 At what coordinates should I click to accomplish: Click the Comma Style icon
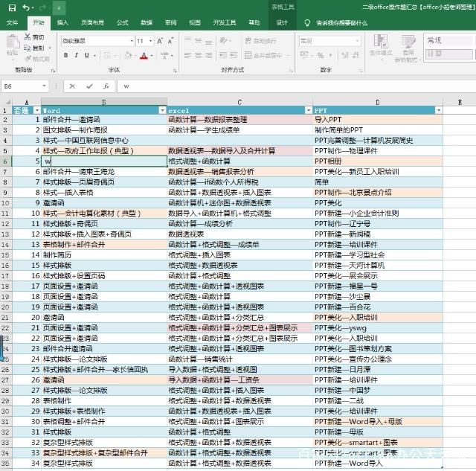pyautogui.click(x=330, y=55)
